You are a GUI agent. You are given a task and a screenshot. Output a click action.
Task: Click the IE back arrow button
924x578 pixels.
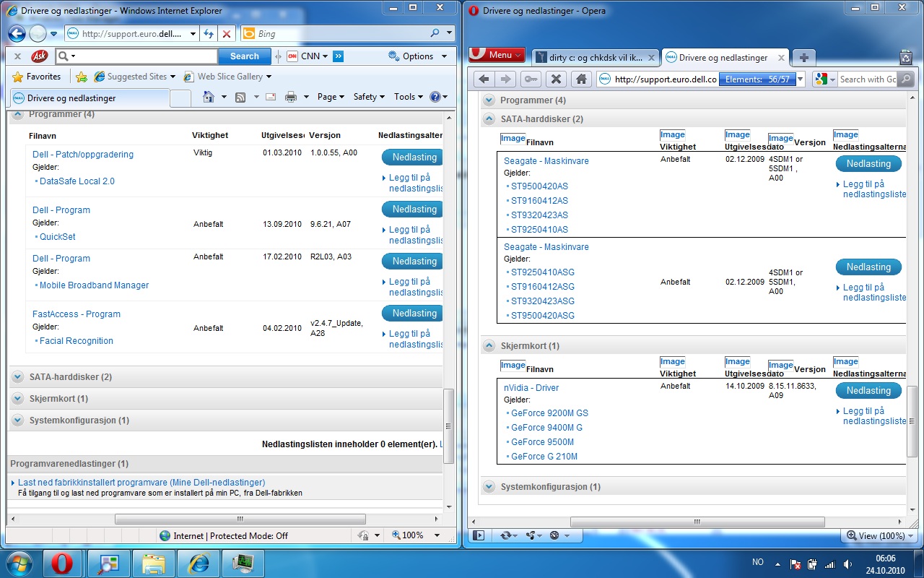(x=17, y=33)
